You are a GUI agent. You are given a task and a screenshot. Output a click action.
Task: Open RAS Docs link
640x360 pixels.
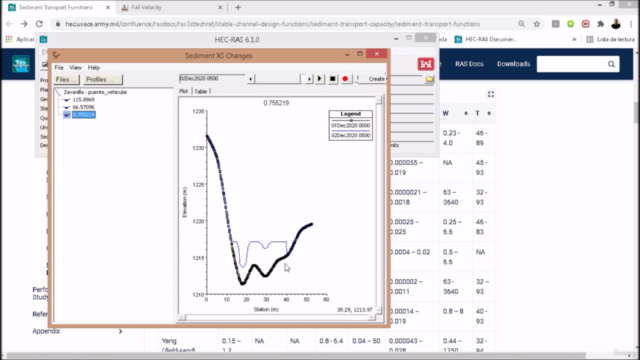pyautogui.click(x=469, y=64)
